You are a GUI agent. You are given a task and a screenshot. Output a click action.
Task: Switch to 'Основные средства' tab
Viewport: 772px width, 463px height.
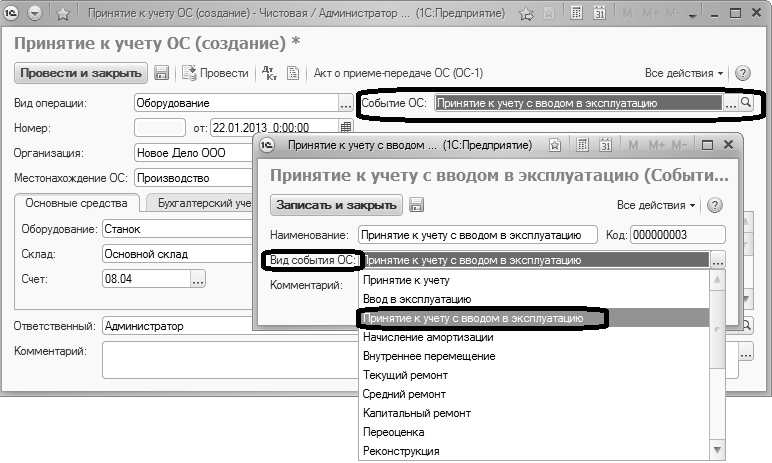pos(76,203)
